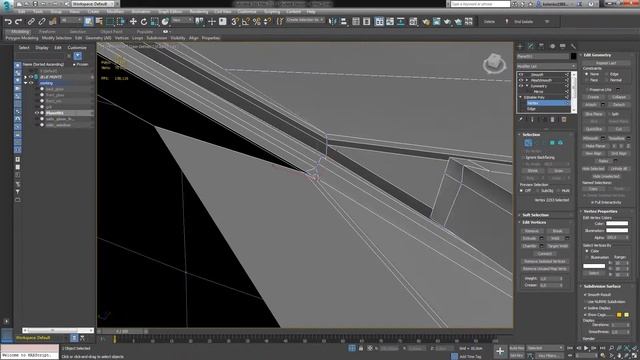Screen dimensions: 640x360
Task: Click the ViewCube in the viewport
Action: click(494, 64)
